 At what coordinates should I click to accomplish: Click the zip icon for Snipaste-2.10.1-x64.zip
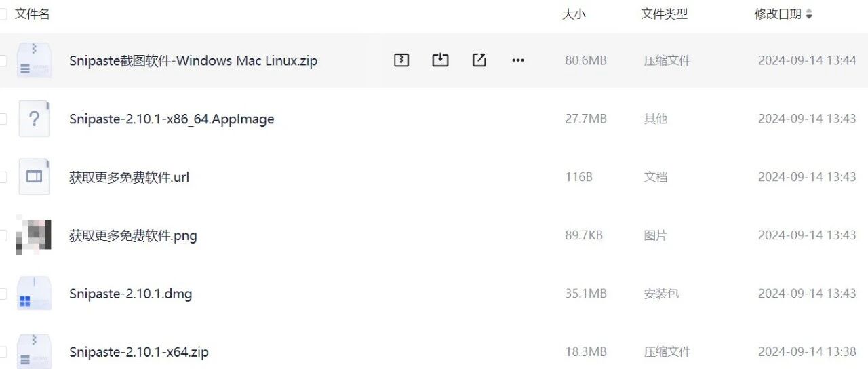[34, 352]
